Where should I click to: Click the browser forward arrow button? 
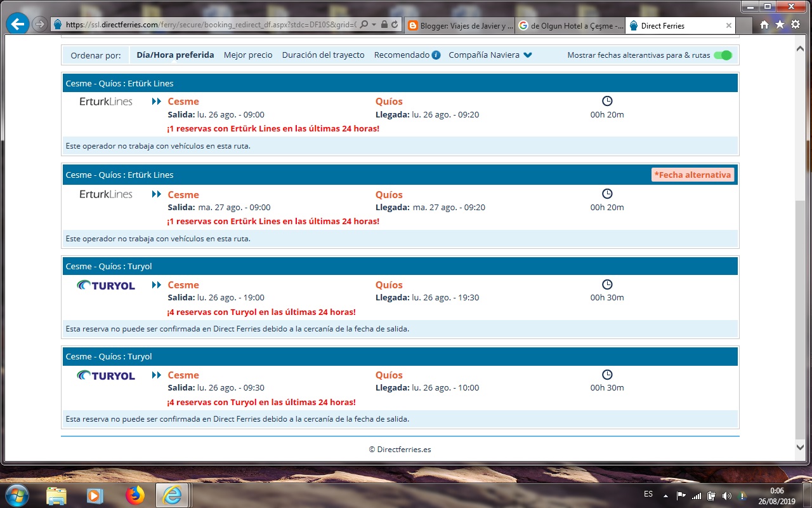pos(39,25)
